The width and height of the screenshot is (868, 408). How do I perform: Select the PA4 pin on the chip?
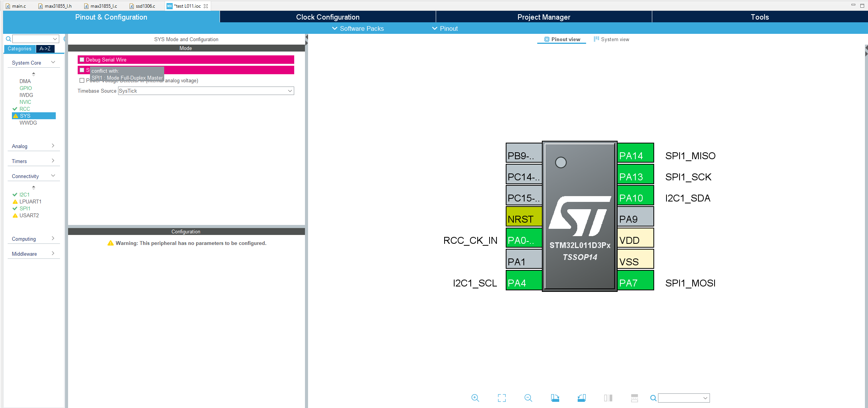[x=524, y=280]
